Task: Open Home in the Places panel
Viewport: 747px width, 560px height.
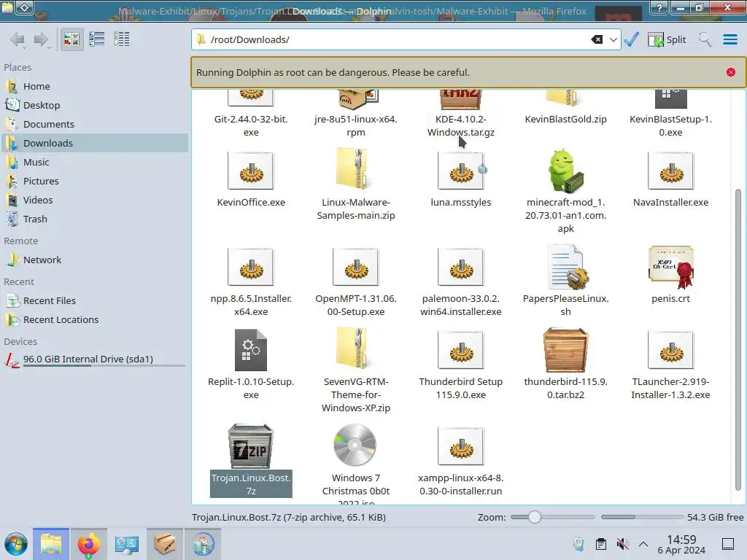Action: [95, 86]
